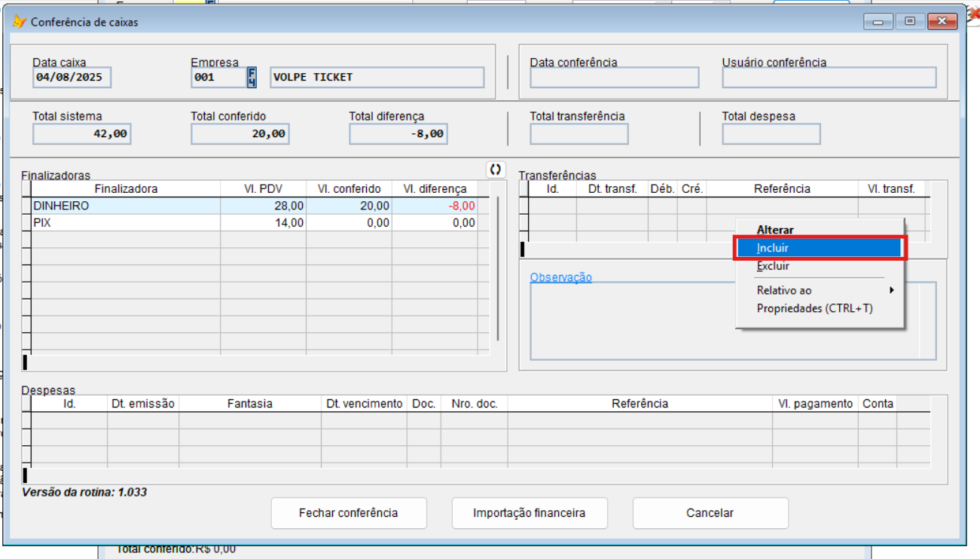Click the Data caixa date field

[x=72, y=78]
